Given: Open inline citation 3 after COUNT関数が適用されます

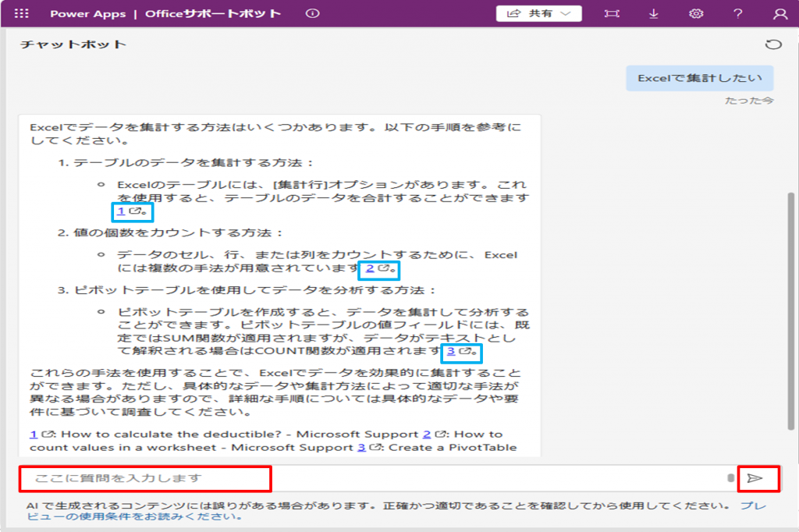Looking at the screenshot, I should click(x=451, y=350).
